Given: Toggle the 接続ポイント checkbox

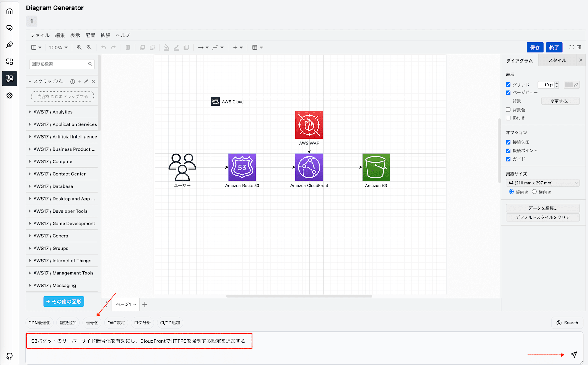Looking at the screenshot, I should (x=508, y=151).
